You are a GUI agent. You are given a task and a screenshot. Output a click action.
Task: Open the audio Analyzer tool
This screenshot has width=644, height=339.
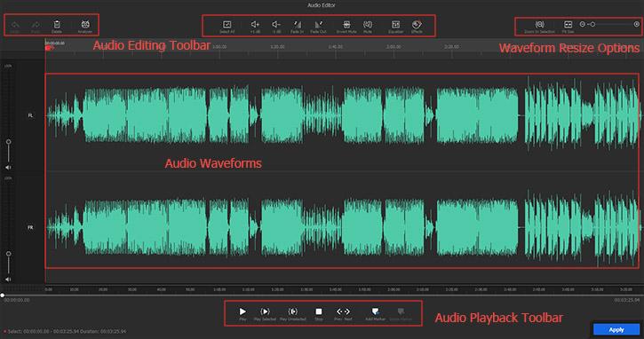pyautogui.click(x=85, y=25)
